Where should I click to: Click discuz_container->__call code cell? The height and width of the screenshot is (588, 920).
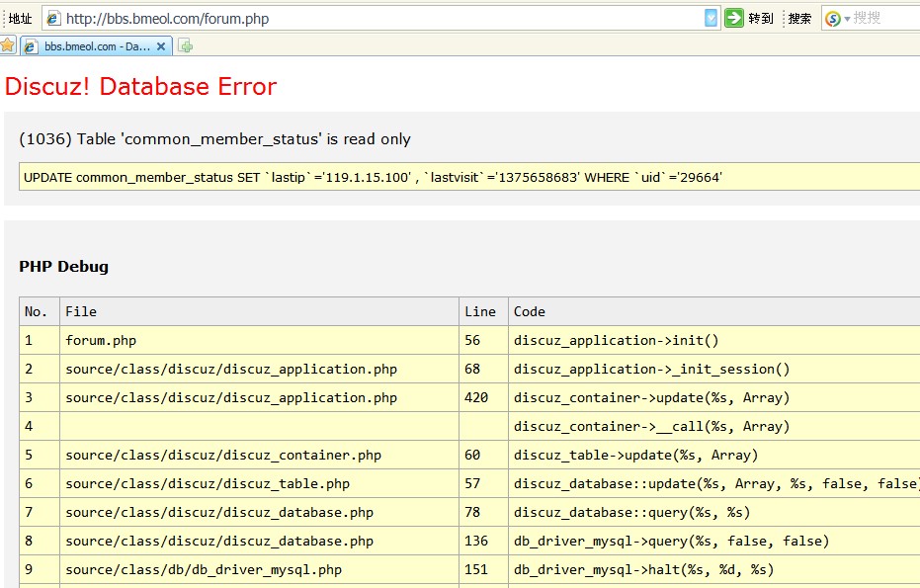click(714, 426)
